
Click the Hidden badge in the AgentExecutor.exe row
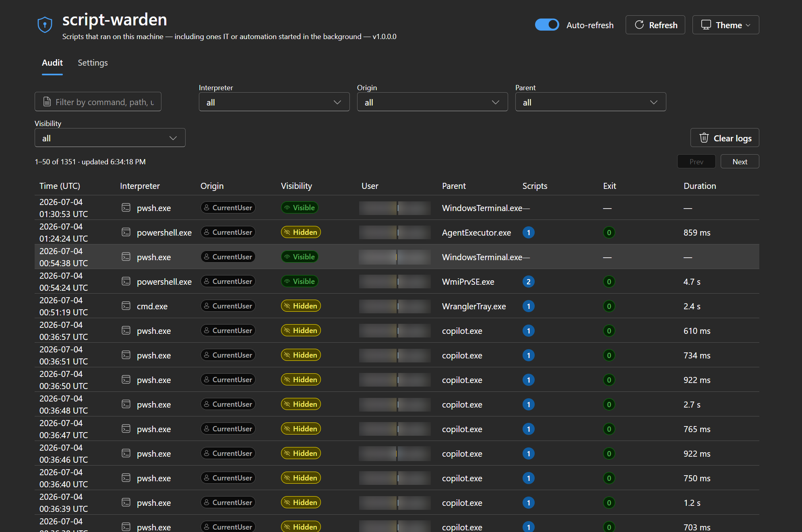pos(301,232)
